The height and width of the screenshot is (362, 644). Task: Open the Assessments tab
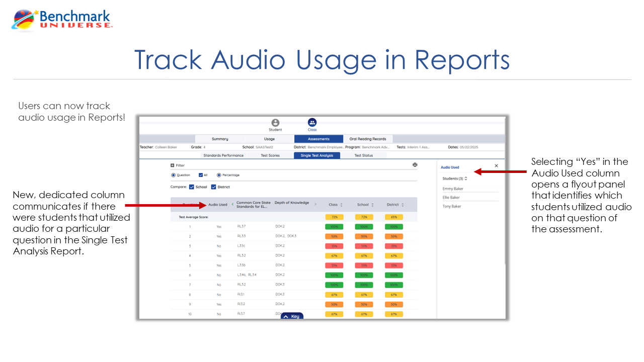[318, 139]
